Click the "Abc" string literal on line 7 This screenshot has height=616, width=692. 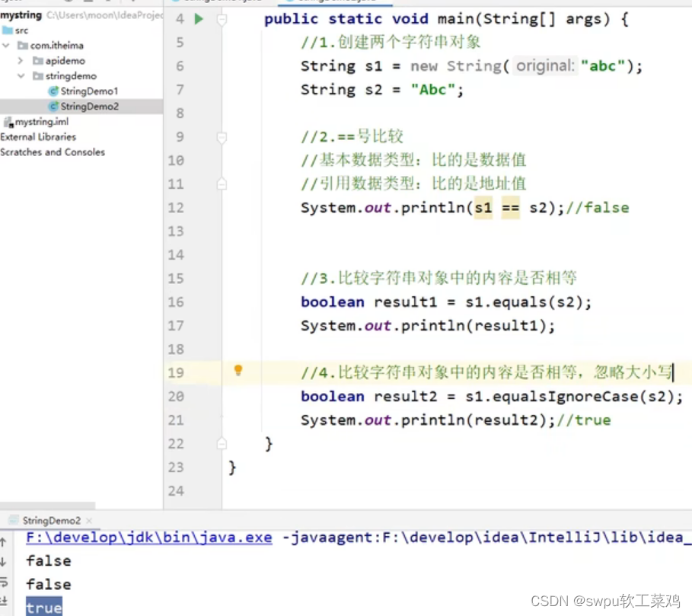click(433, 90)
